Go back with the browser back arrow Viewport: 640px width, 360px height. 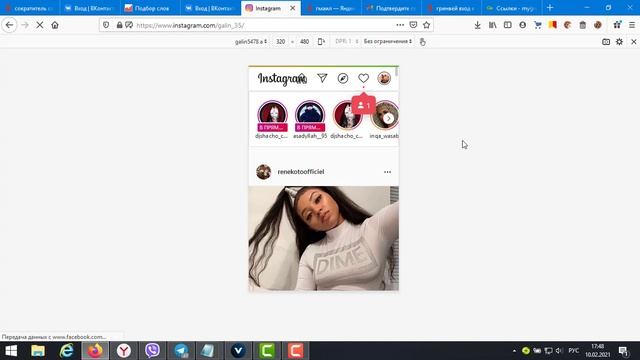tap(9, 25)
